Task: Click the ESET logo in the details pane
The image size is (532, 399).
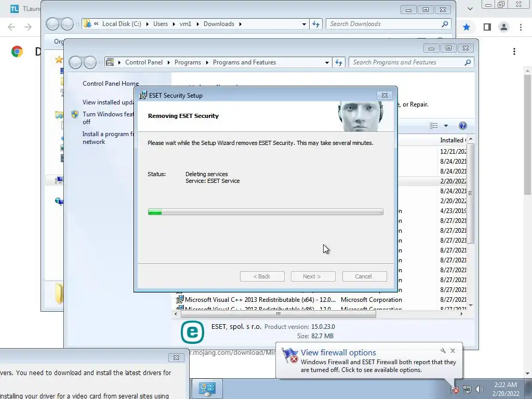Action: pos(192,332)
